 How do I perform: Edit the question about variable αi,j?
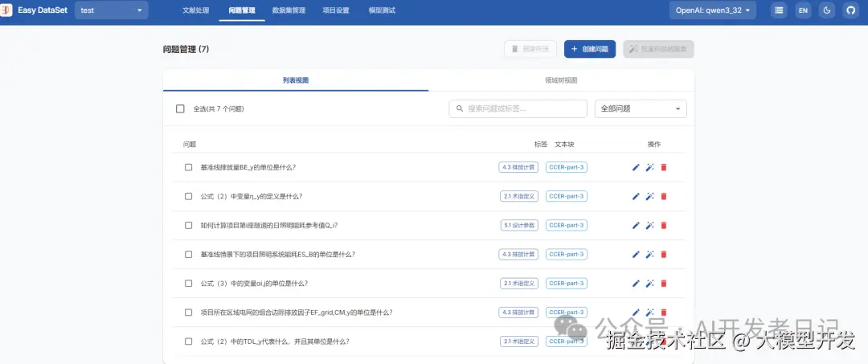pos(636,283)
